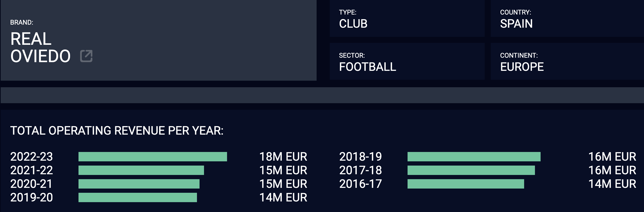The width and height of the screenshot is (644, 212).
Task: Click the 2017-18 revenue bar
Action: (x=471, y=170)
